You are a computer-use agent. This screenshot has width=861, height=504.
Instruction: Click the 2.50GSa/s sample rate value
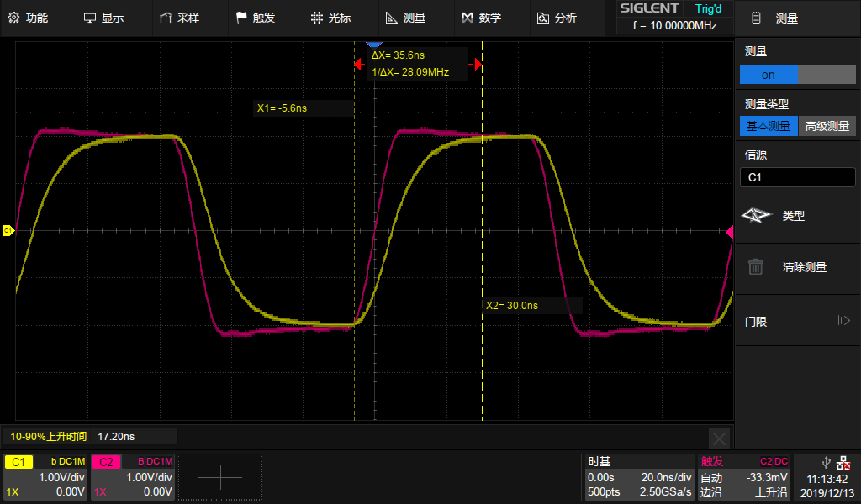coord(665,492)
